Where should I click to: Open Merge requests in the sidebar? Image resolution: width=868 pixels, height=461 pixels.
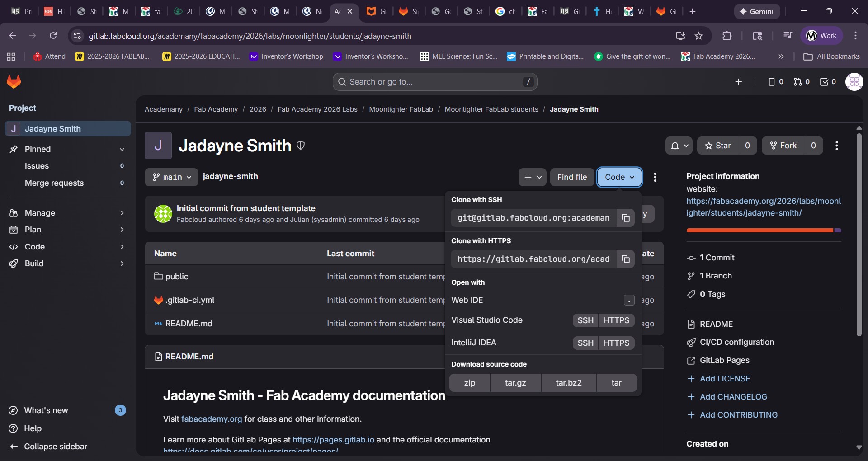[68, 183]
